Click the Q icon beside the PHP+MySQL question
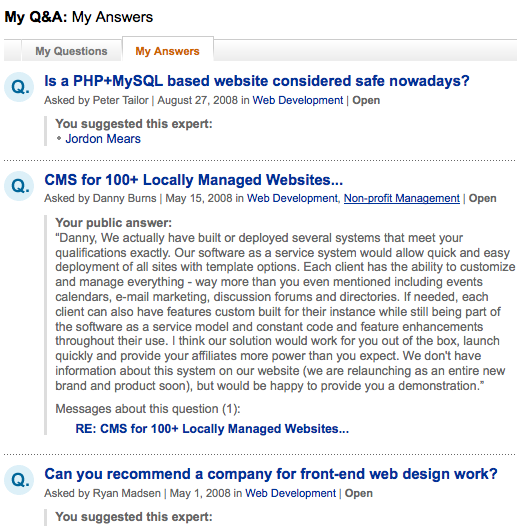523x526 pixels. pos(19,87)
